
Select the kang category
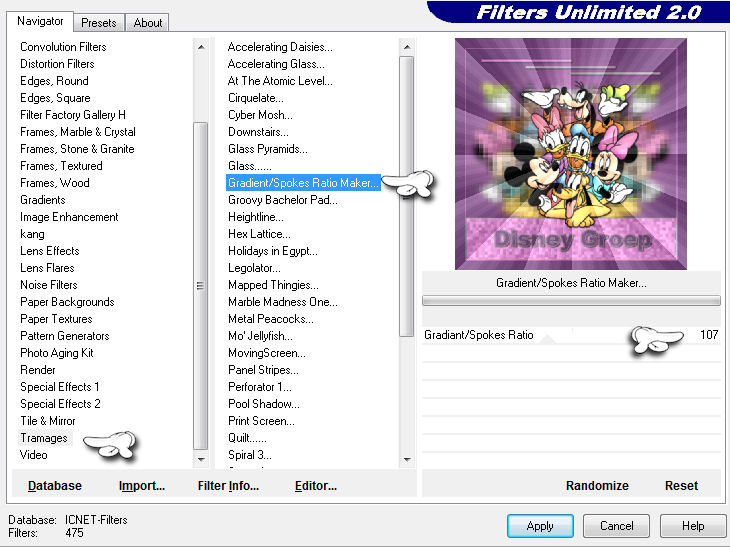32,234
